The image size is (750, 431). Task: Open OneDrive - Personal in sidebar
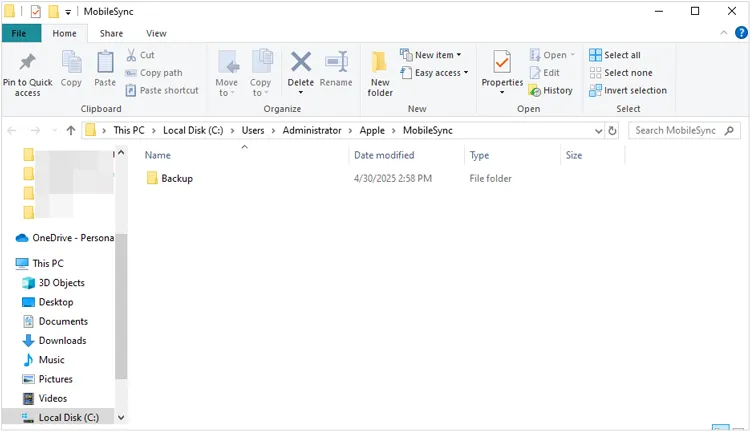65,238
